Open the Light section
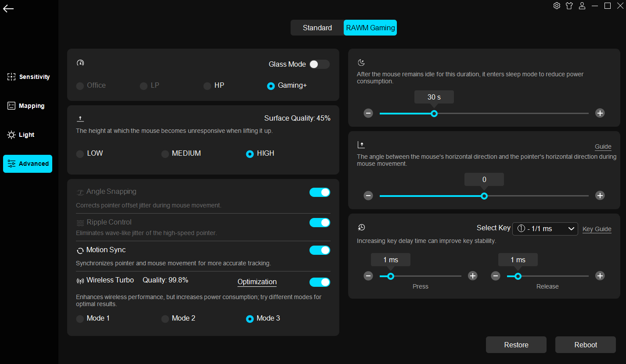Viewport: 626px width, 364px height. [x=21, y=135]
